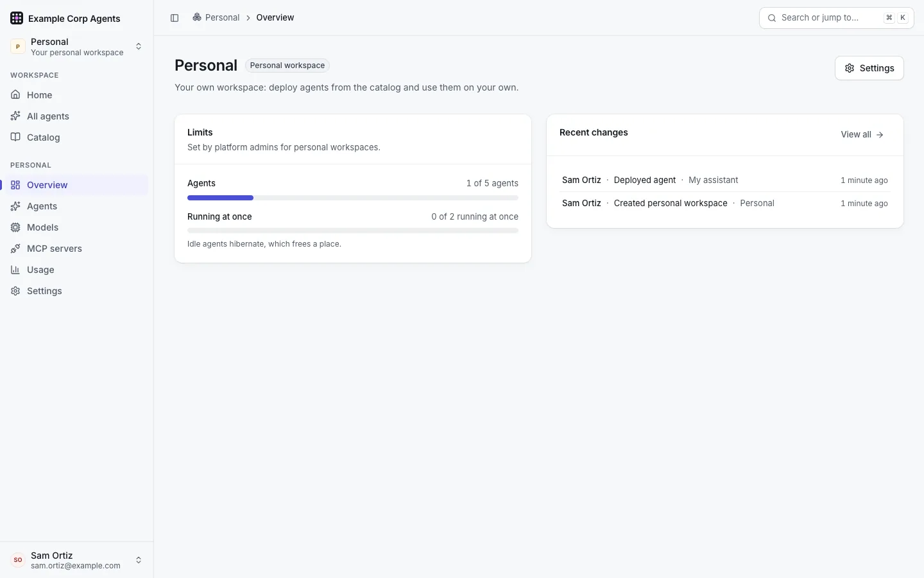Click the Models chip icon
This screenshot has width=924, height=578.
15,227
